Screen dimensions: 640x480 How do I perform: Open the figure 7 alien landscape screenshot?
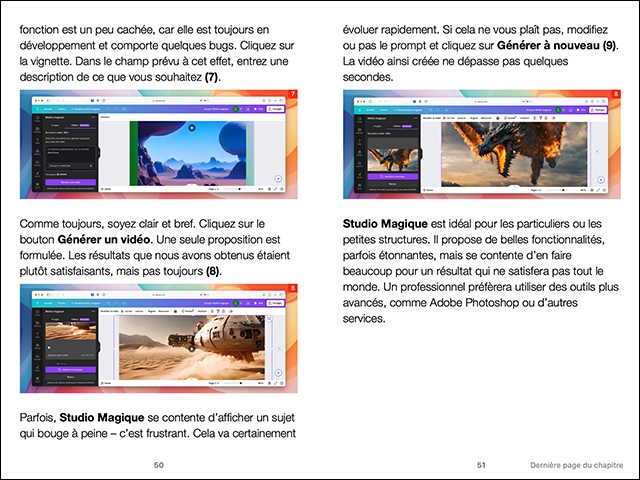coord(158,144)
